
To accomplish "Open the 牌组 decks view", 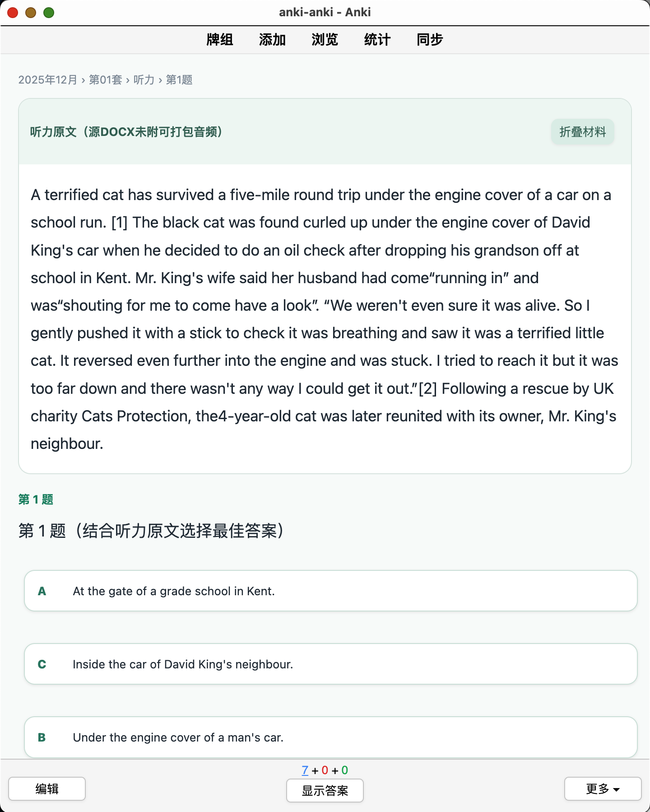I will click(220, 40).
